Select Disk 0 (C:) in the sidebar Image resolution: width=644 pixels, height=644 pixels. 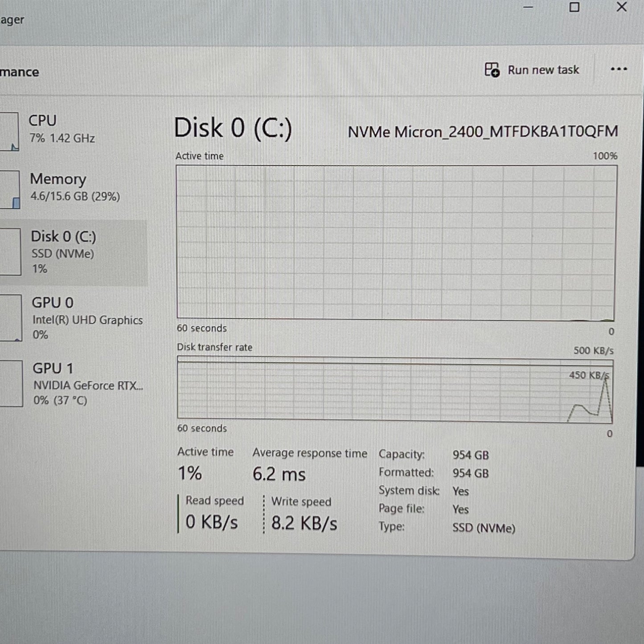point(74,252)
